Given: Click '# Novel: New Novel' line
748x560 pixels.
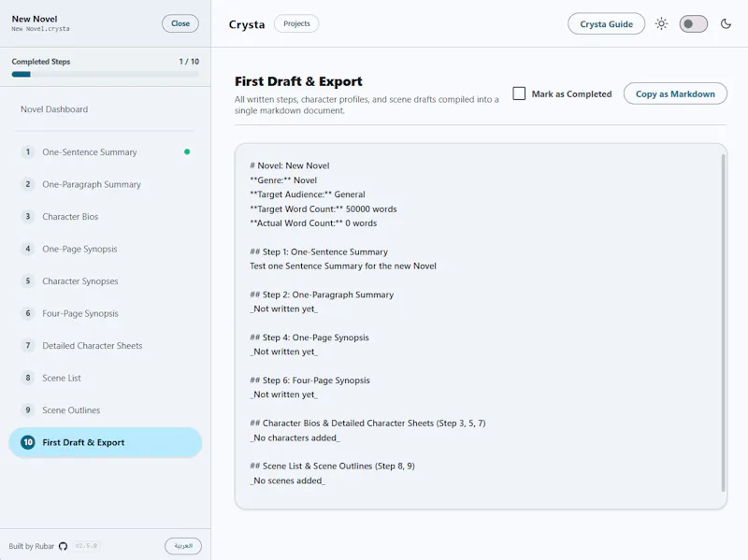Looking at the screenshot, I should [290, 165].
